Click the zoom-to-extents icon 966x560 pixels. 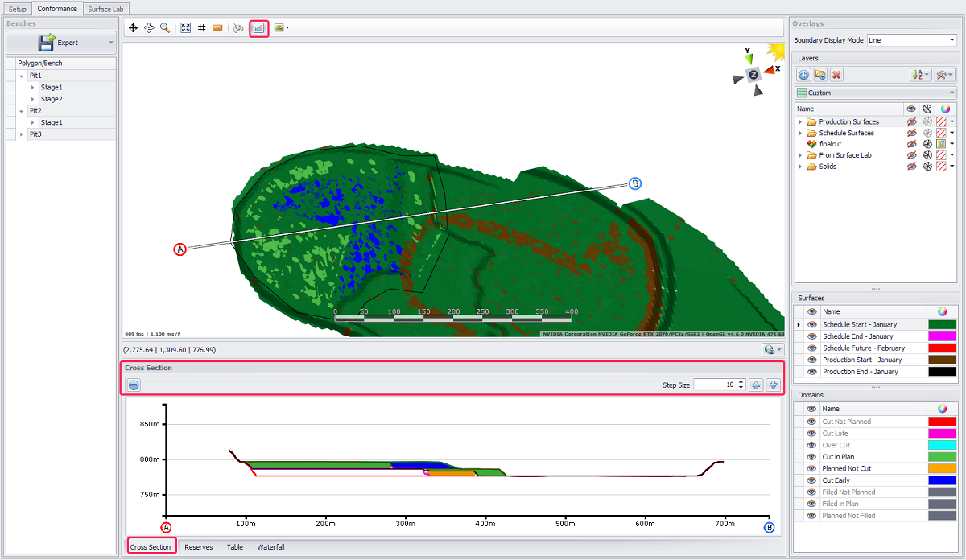coord(186,27)
